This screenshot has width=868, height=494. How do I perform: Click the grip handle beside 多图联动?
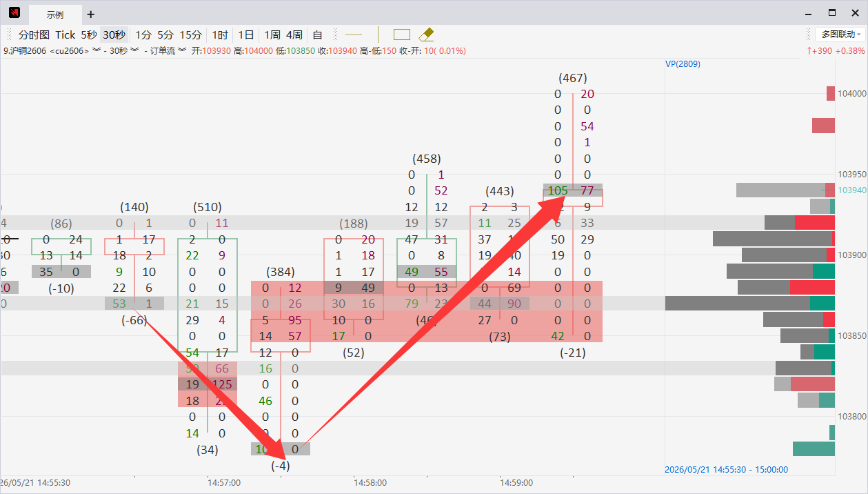pyautogui.click(x=809, y=34)
